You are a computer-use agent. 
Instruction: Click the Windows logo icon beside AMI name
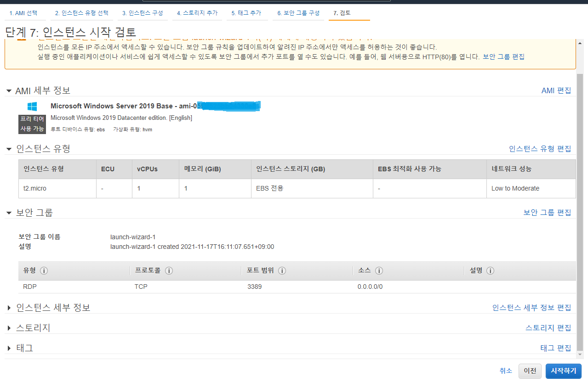tap(32, 107)
